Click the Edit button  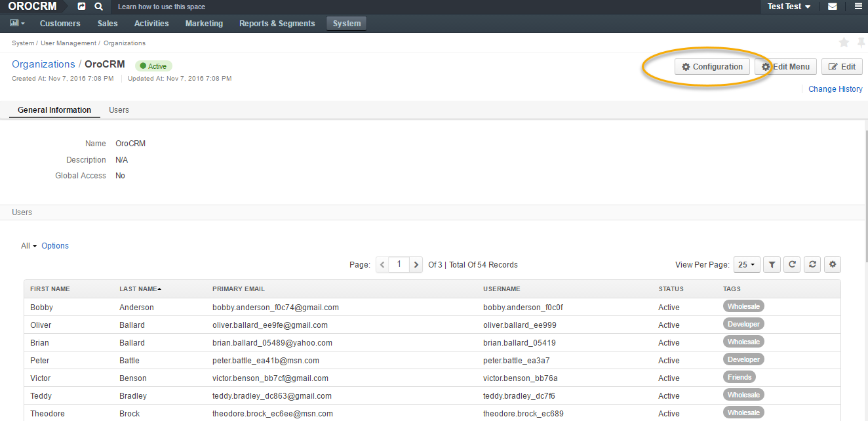(x=842, y=67)
